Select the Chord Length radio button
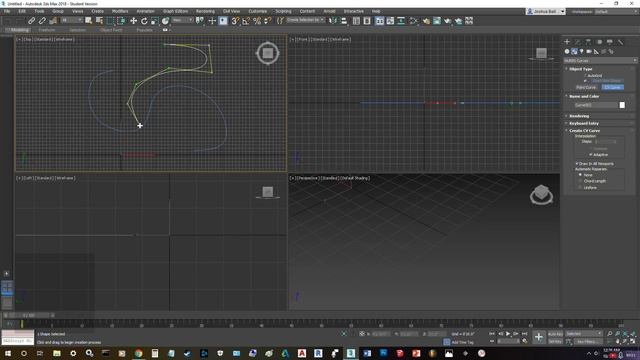 pos(580,181)
